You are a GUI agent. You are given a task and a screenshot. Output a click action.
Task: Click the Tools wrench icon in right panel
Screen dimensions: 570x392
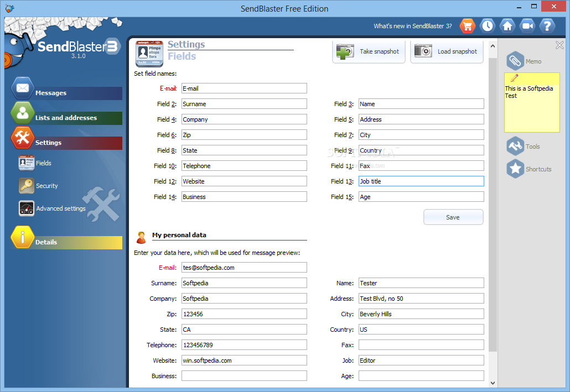tap(515, 146)
